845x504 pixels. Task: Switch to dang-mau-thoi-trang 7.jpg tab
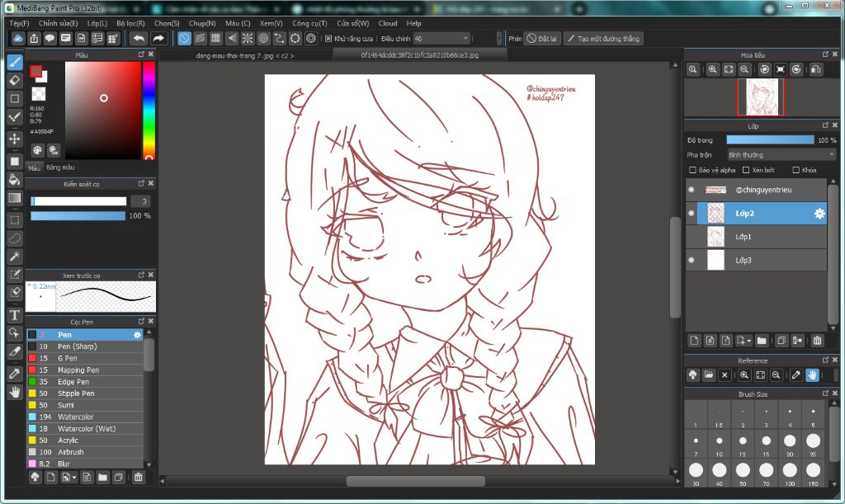pos(245,55)
